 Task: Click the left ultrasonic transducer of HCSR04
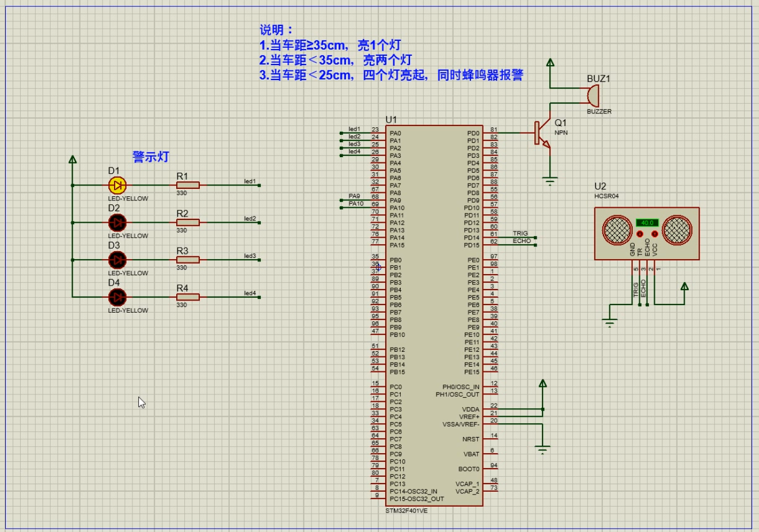point(617,230)
